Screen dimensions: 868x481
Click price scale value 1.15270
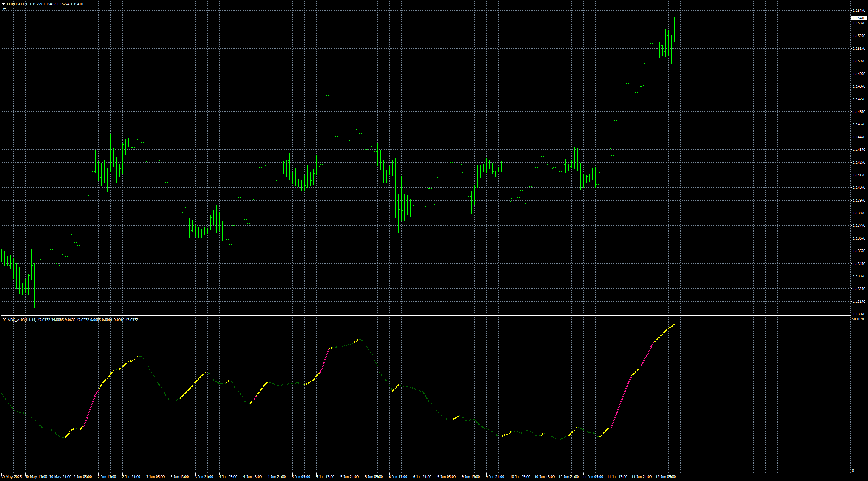859,36
